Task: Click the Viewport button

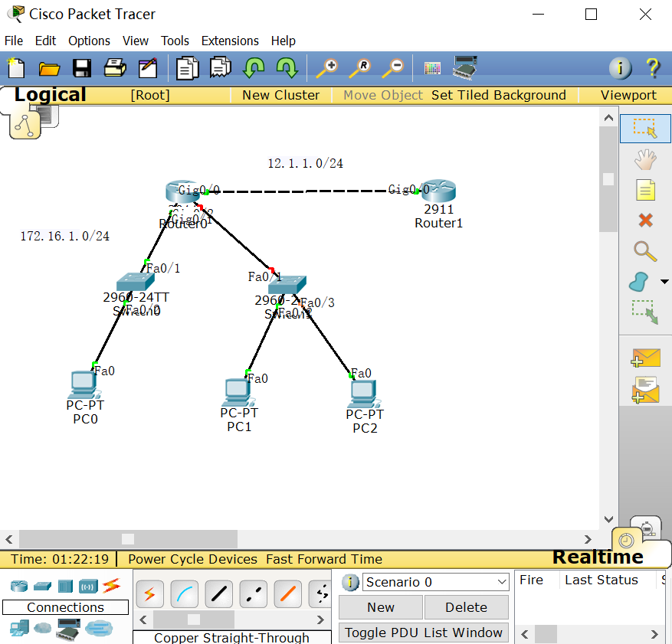Action: 628,95
